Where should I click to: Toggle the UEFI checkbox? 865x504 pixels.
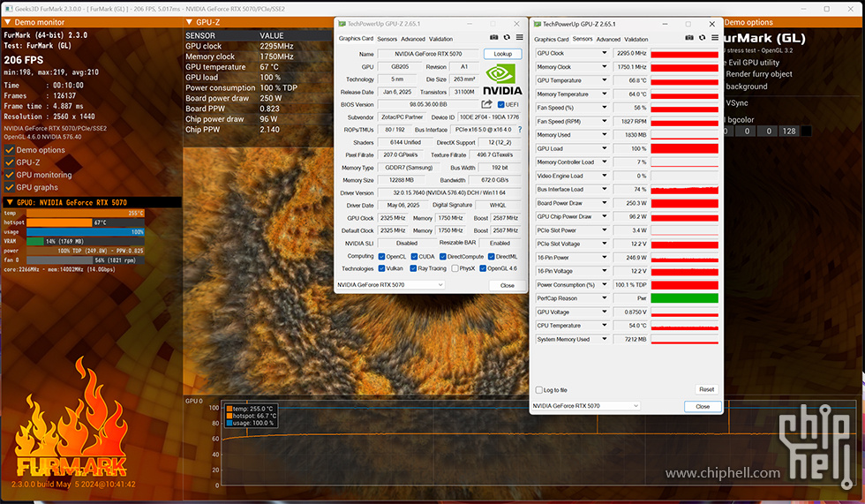501,104
